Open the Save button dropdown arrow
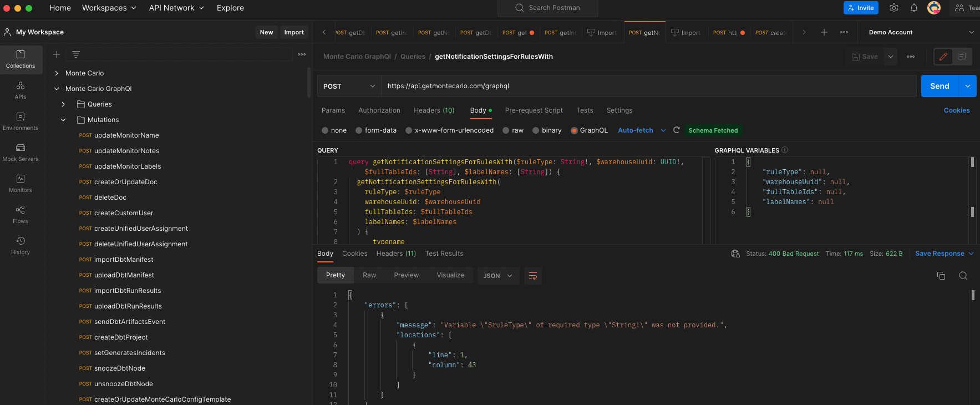Viewport: 980px width, 405px height. 891,57
